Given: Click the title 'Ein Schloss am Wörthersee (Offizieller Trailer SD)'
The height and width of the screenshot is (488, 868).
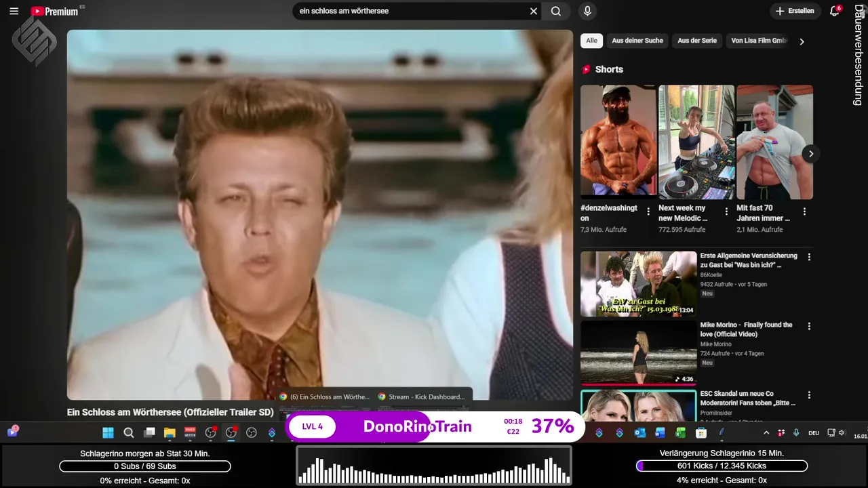Looking at the screenshot, I should pos(170,412).
